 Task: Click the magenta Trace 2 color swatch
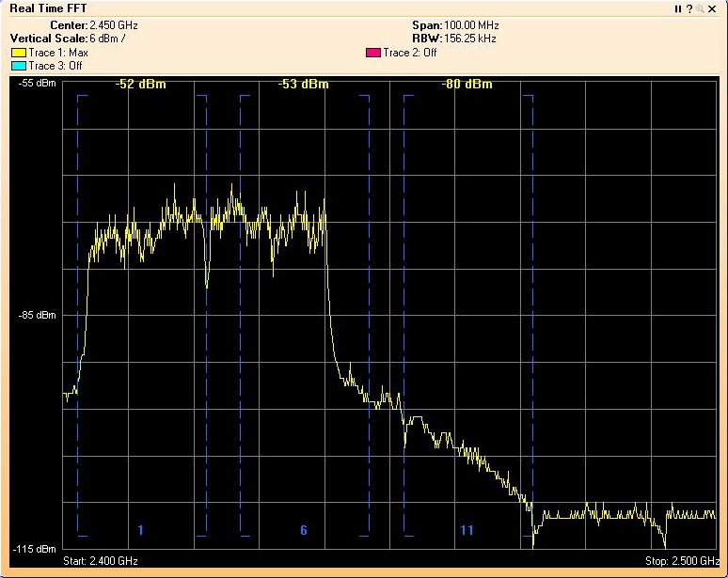(373, 53)
